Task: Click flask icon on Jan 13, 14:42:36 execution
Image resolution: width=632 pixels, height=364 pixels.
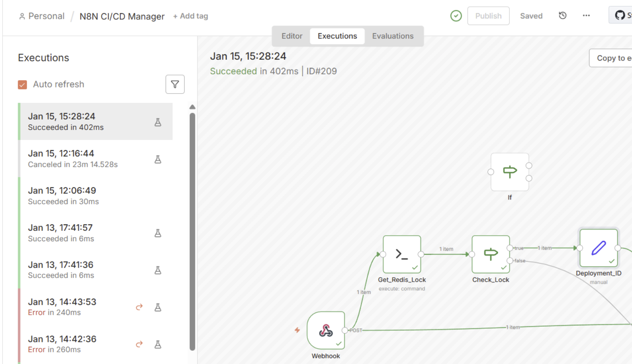Action: coord(158,344)
